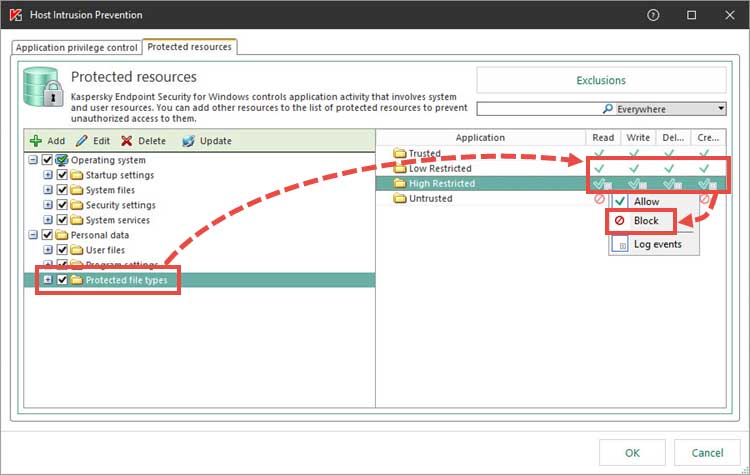Click the Untrusted folder icon
This screenshot has width=750, height=475.
click(x=399, y=198)
